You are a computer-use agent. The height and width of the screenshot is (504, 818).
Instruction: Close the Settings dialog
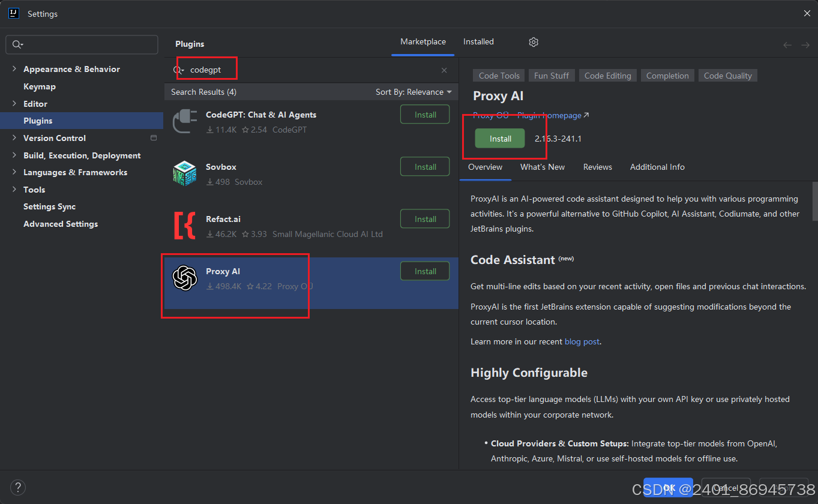point(807,13)
